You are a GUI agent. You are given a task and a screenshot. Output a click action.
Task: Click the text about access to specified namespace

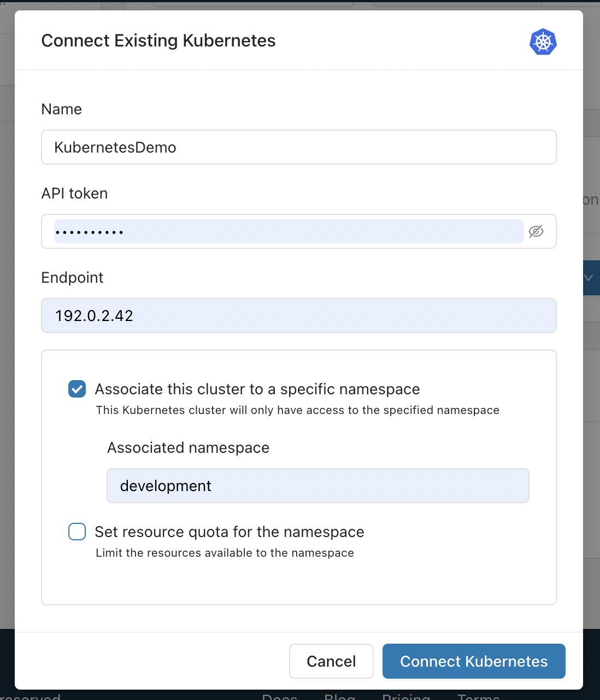298,410
